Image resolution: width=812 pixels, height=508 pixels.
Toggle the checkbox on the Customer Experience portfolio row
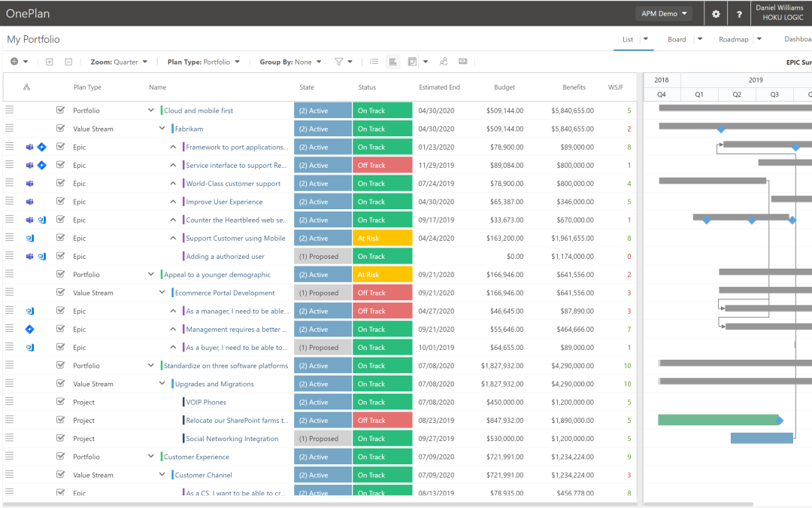pos(61,456)
